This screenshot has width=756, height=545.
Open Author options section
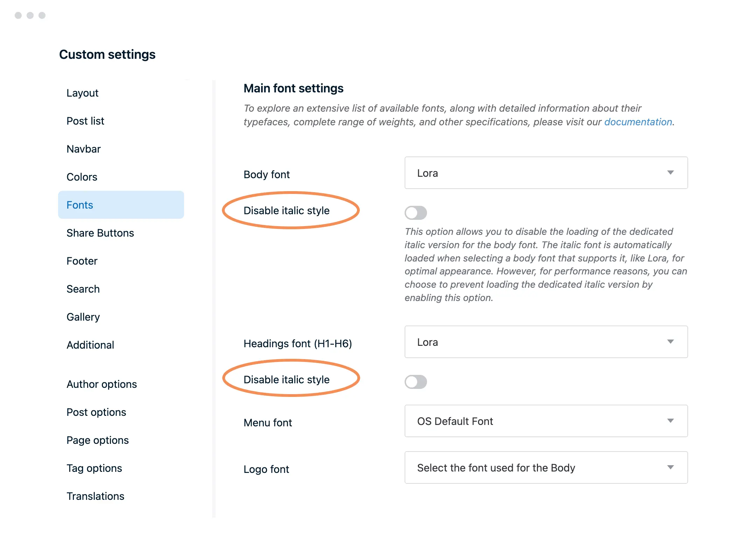click(x=102, y=384)
